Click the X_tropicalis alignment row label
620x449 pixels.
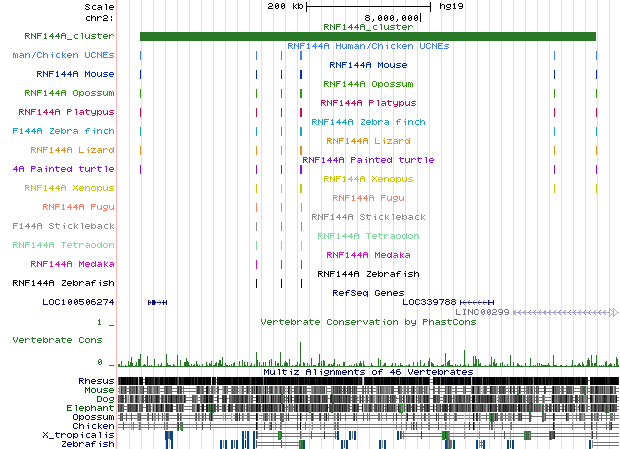pos(78,435)
